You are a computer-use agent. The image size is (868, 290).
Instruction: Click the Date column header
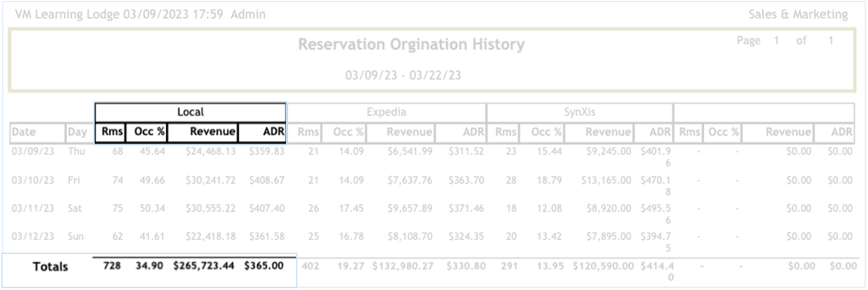coord(37,132)
